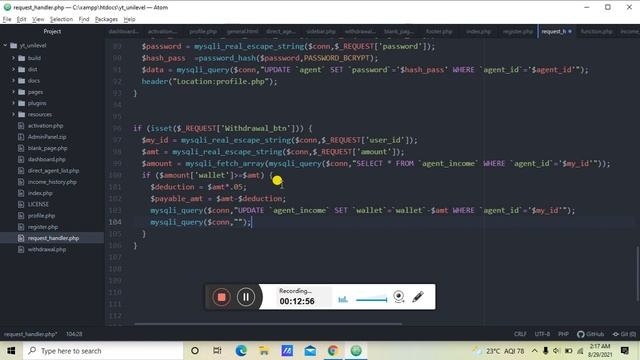
Task: Switch to the index.php tab
Action: [x=478, y=31]
